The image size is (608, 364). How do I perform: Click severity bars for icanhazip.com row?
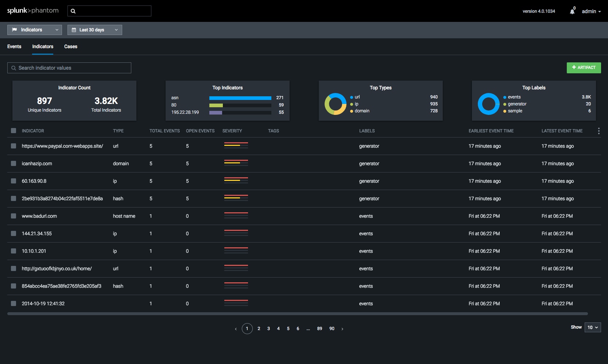236,163
